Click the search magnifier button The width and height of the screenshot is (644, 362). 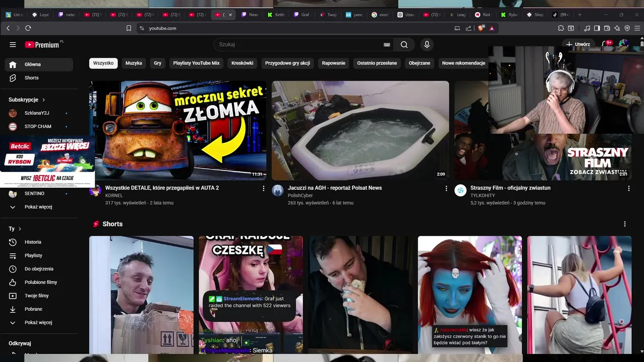click(x=404, y=44)
